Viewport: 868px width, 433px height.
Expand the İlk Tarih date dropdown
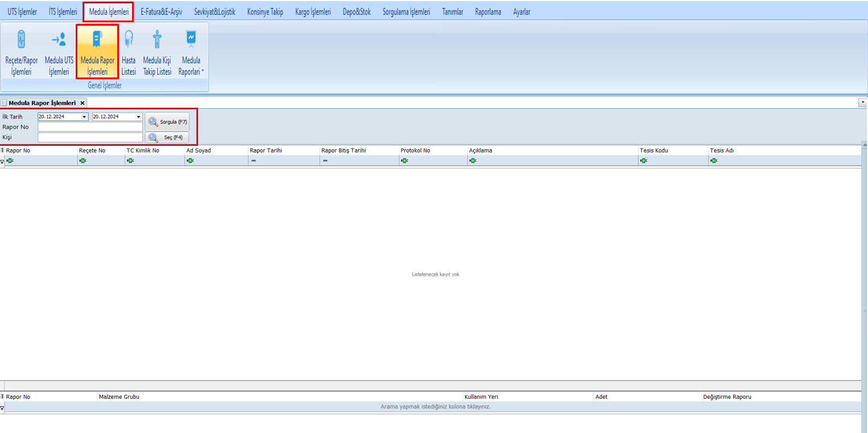[x=85, y=117]
